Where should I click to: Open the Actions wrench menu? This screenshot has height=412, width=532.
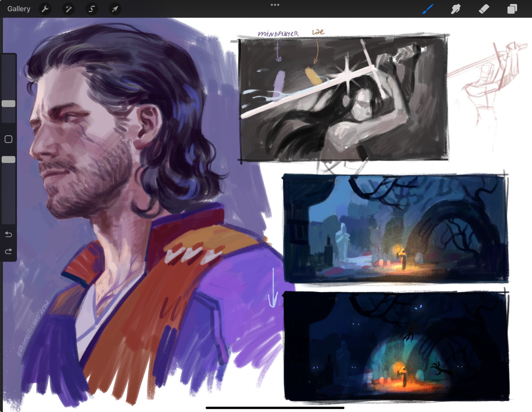coord(45,9)
